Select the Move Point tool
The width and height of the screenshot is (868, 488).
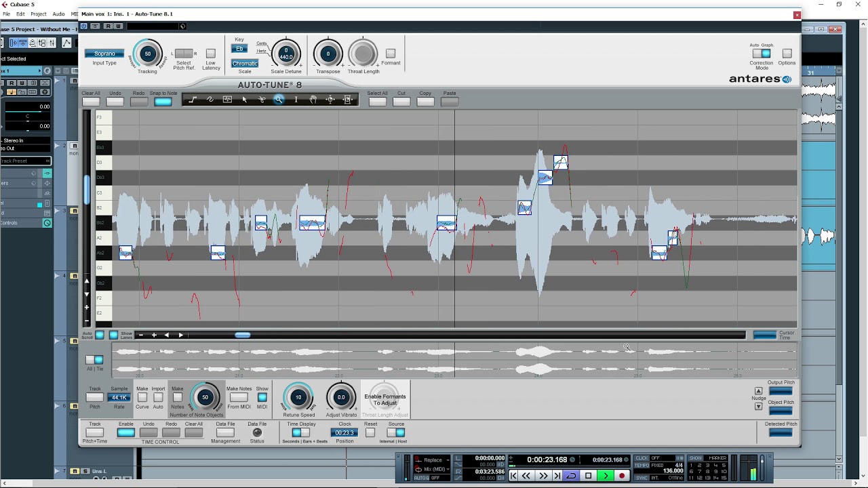pos(330,100)
